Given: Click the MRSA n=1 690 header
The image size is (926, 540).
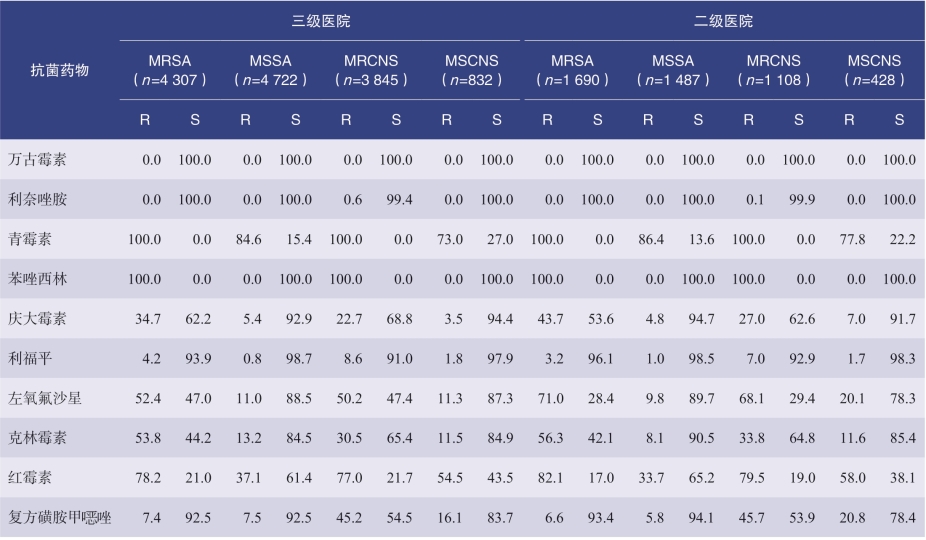Looking at the screenshot, I should [572, 70].
